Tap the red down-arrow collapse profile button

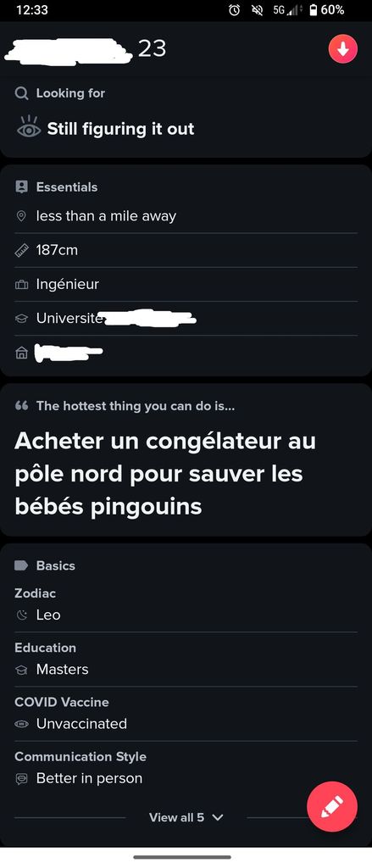tap(342, 49)
